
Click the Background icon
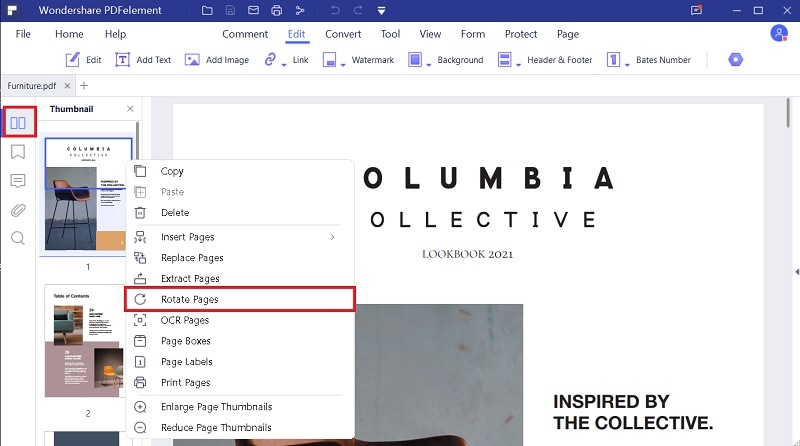(415, 60)
